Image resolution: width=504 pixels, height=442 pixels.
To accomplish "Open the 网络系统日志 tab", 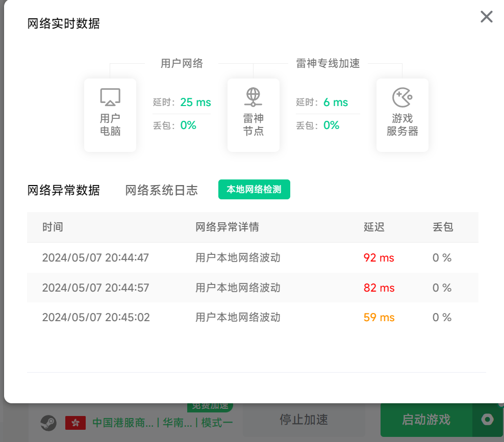I will [161, 191].
